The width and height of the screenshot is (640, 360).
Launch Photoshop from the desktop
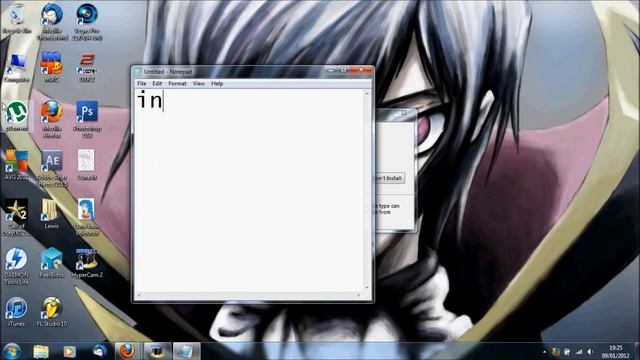tap(87, 119)
